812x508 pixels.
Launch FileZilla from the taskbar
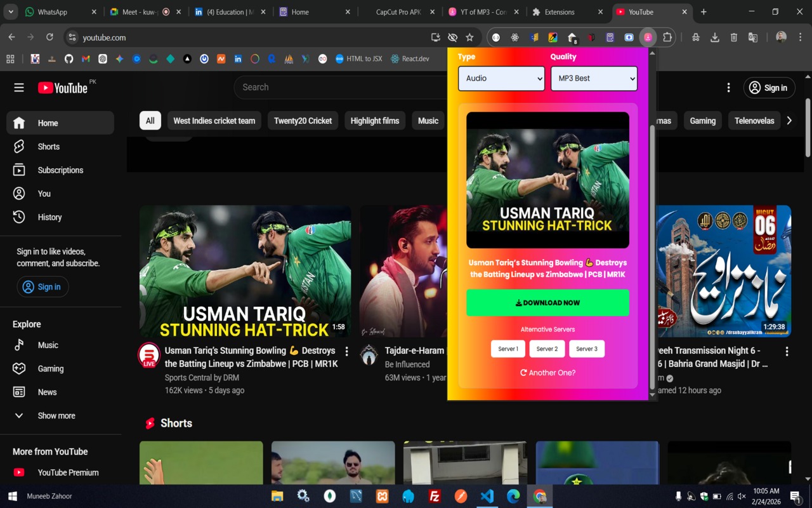435,496
